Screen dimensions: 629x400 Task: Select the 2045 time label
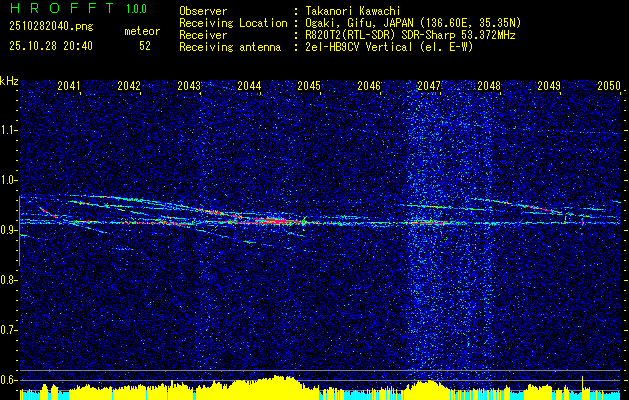[x=309, y=86]
